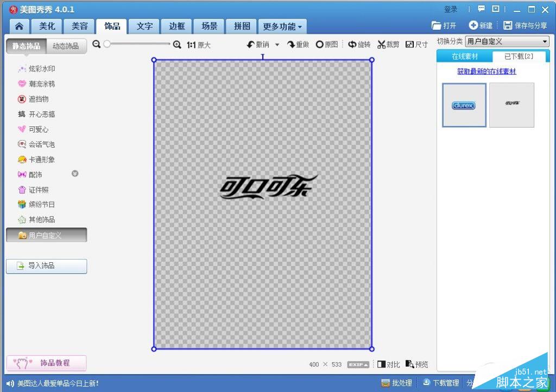Image resolution: width=556 pixels, height=392 pixels.
Task: Open 批处理 batch processing
Action: coord(397,383)
